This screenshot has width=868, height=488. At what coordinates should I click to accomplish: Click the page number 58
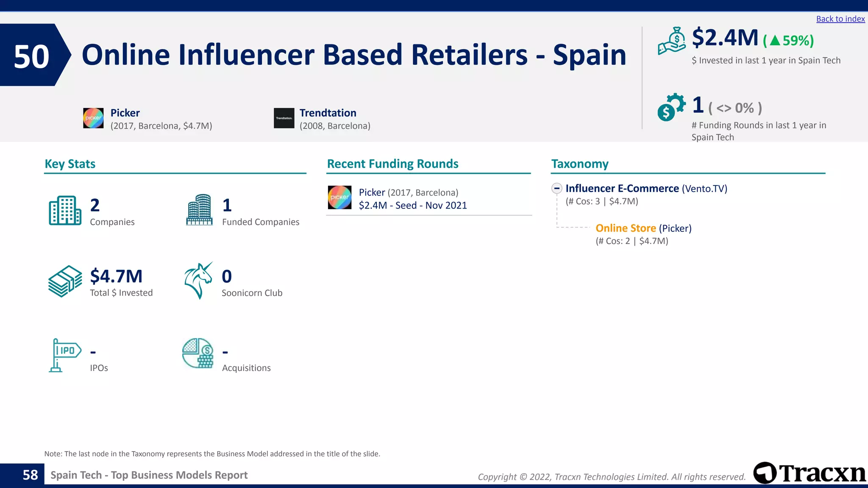[x=30, y=475]
